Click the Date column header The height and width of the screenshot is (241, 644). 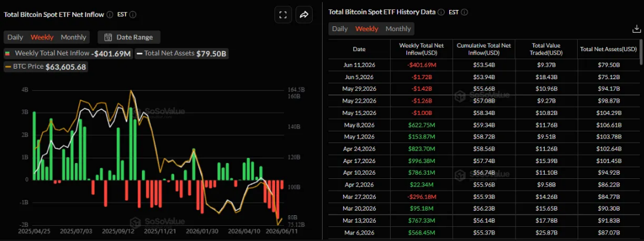pyautogui.click(x=359, y=49)
